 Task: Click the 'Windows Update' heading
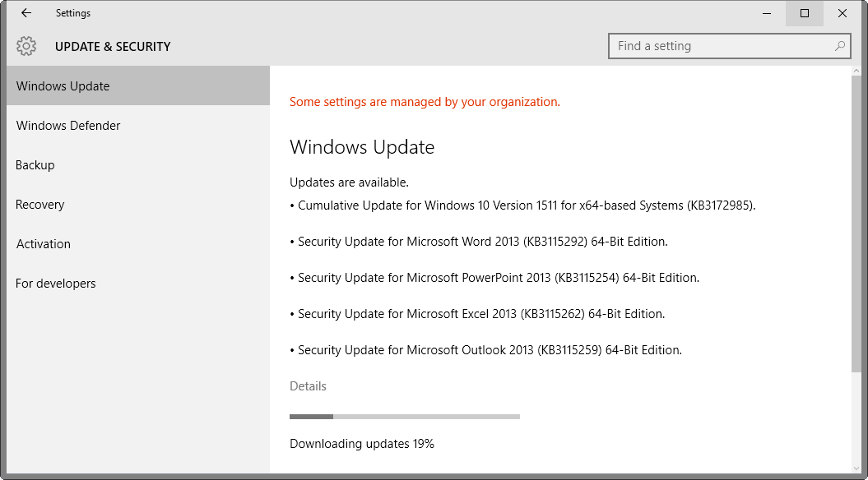[362, 147]
